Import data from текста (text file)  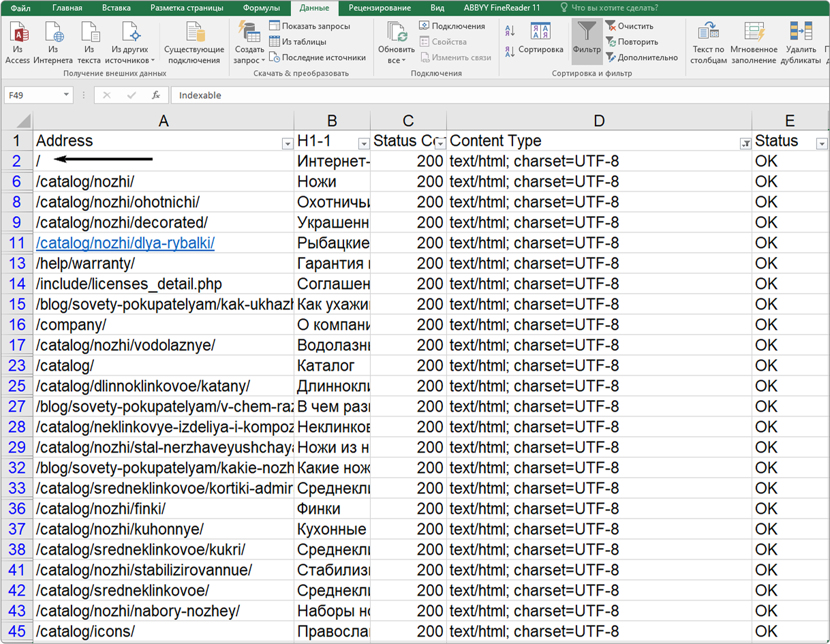coord(89,43)
